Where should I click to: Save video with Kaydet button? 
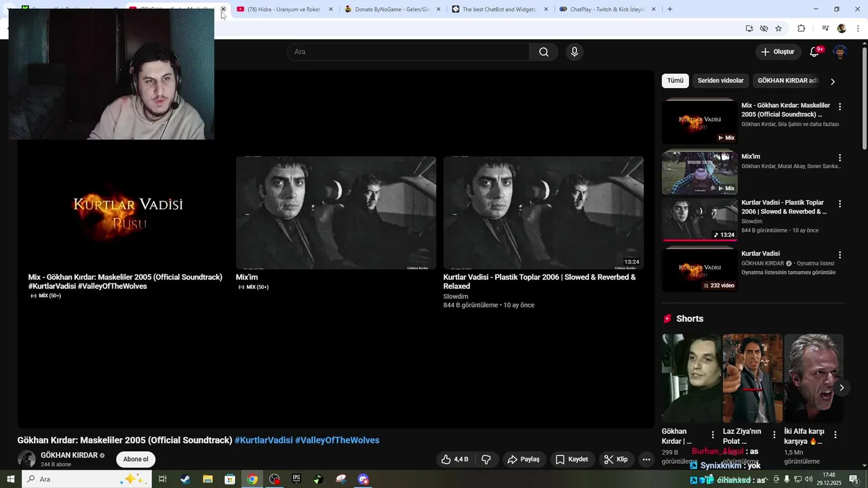point(572,460)
